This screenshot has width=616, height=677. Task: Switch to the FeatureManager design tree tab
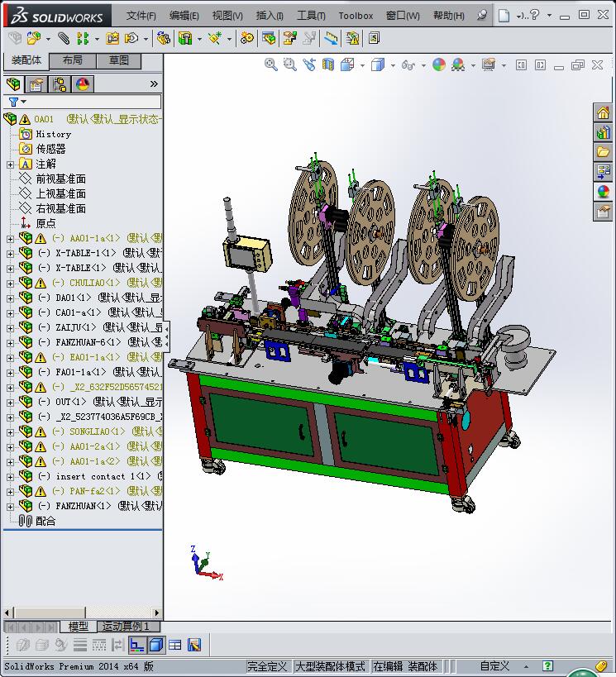click(13, 83)
